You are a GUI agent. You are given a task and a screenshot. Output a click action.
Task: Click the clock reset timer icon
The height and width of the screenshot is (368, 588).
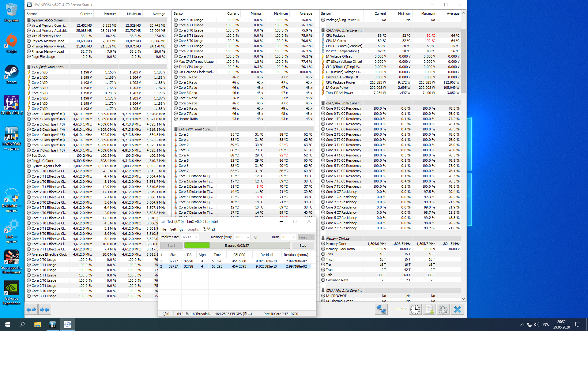(x=415, y=310)
